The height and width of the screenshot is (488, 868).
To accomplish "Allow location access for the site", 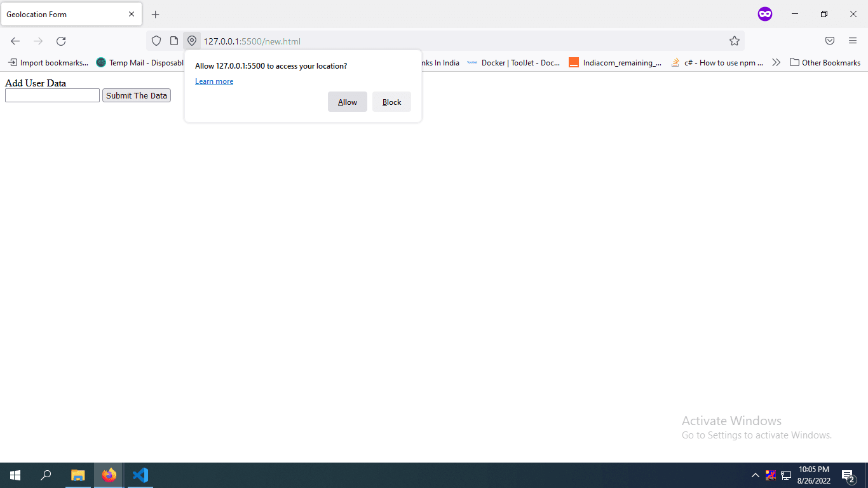I will click(x=348, y=102).
